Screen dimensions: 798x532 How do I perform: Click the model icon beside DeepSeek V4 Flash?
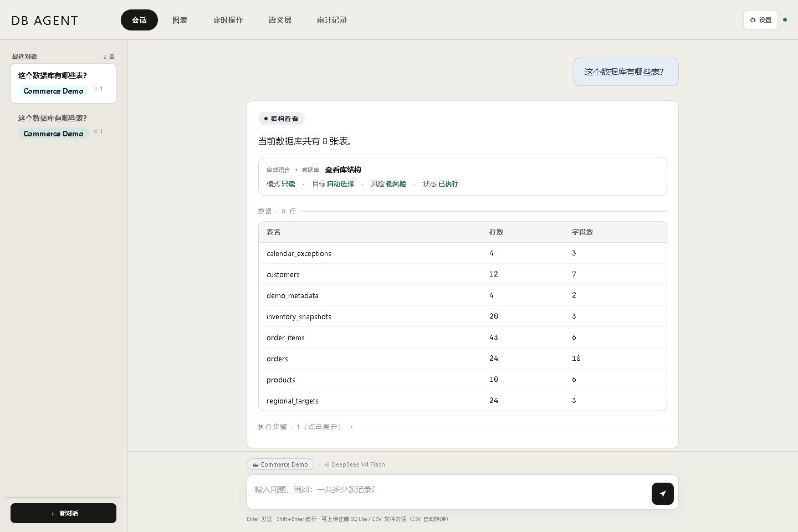point(327,465)
